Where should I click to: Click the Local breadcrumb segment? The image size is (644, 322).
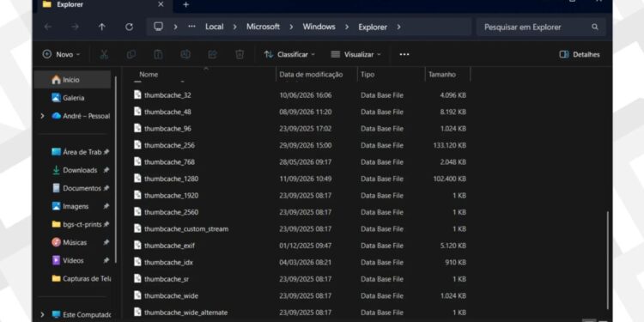[215, 27]
